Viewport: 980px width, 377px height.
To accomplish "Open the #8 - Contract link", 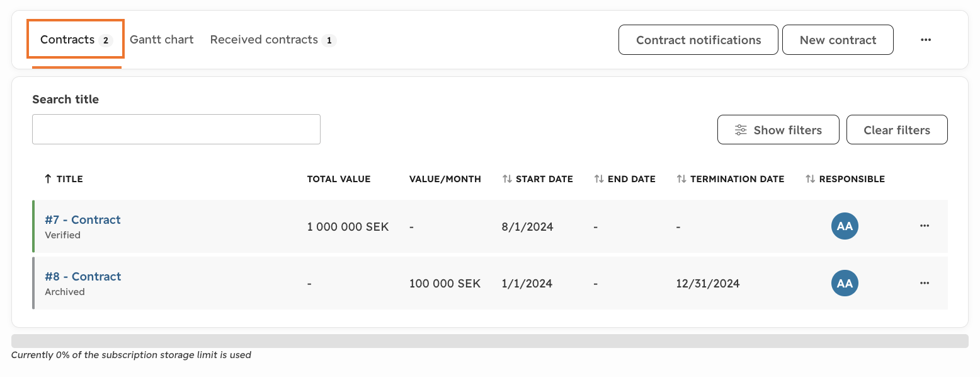I will (x=83, y=276).
